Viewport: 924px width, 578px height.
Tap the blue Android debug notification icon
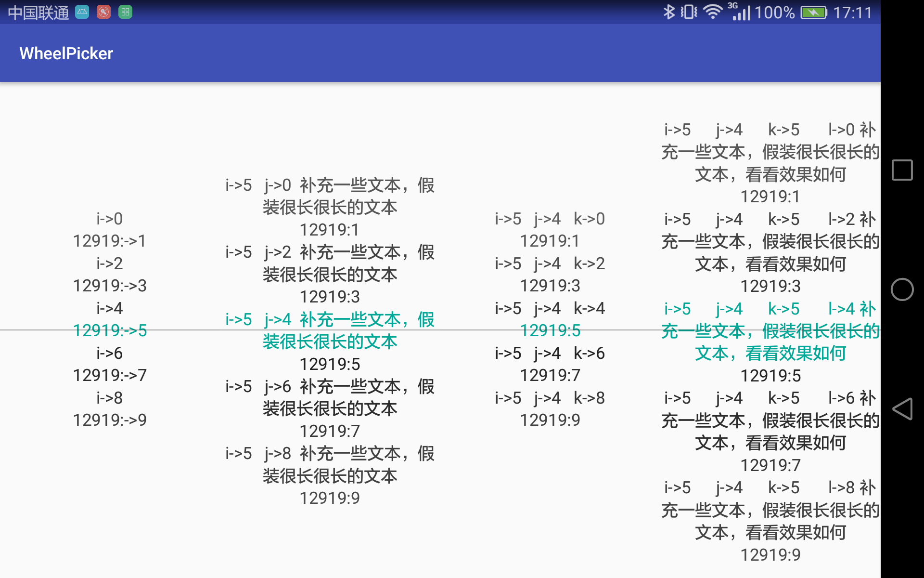tap(82, 12)
